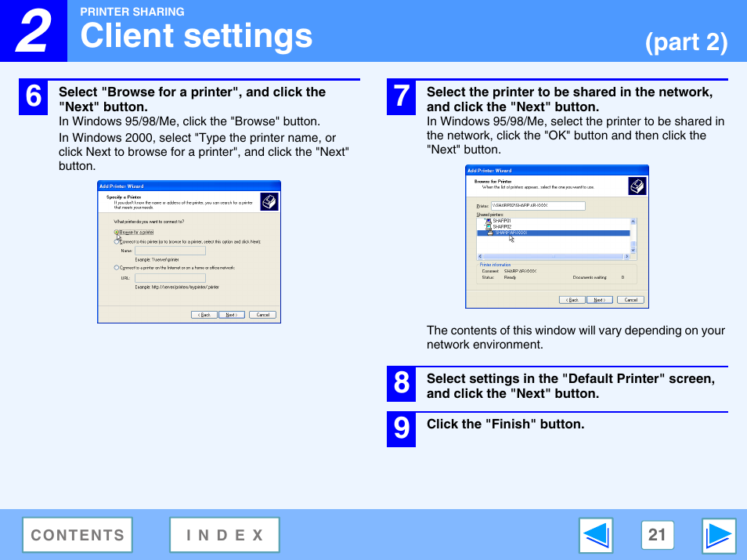Click the step 7 number badge
This screenshot has height=560, width=747.
coord(401,97)
